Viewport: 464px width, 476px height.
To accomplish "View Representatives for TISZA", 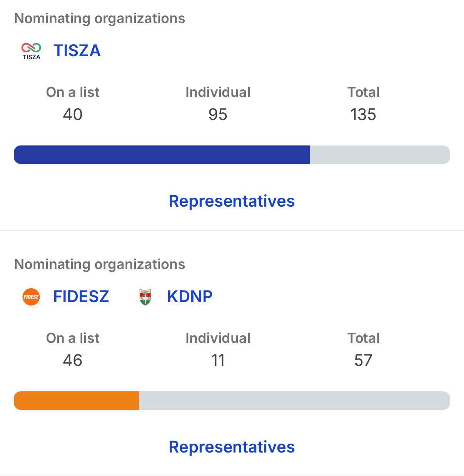I will pyautogui.click(x=232, y=201).
